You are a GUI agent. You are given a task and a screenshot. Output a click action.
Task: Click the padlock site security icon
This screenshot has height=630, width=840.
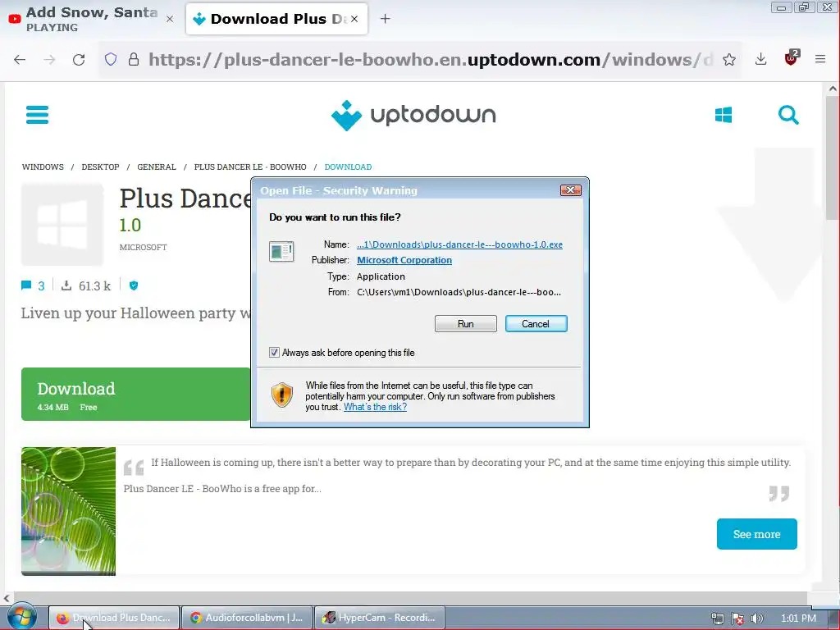pos(134,59)
